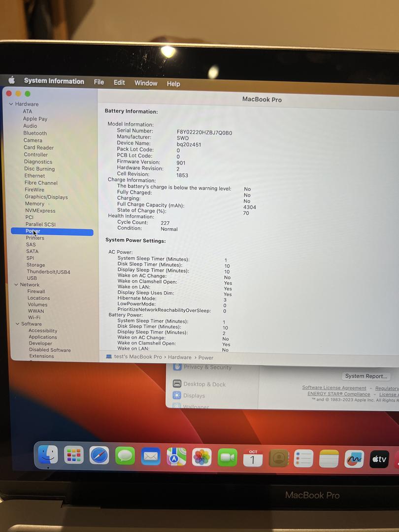The height and width of the screenshot is (532, 399).
Task: Click Desktop & Dock icon in System Settings
Action: point(177,383)
